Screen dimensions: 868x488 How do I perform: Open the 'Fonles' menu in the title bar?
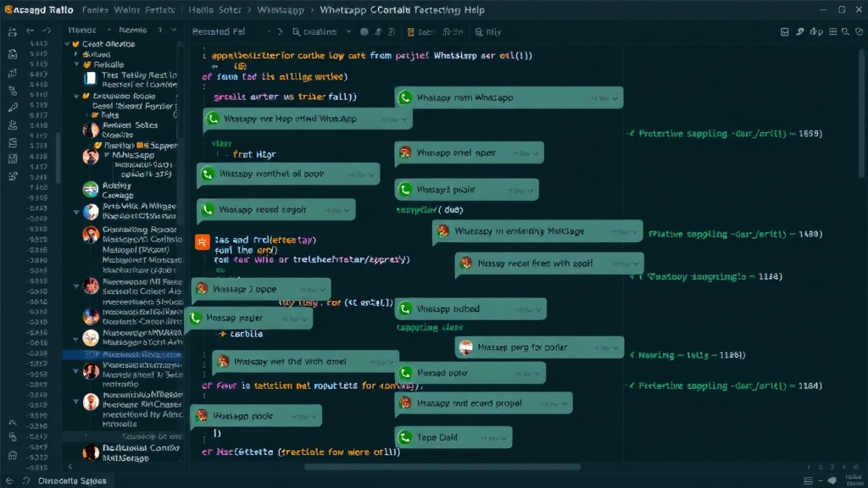(x=94, y=10)
